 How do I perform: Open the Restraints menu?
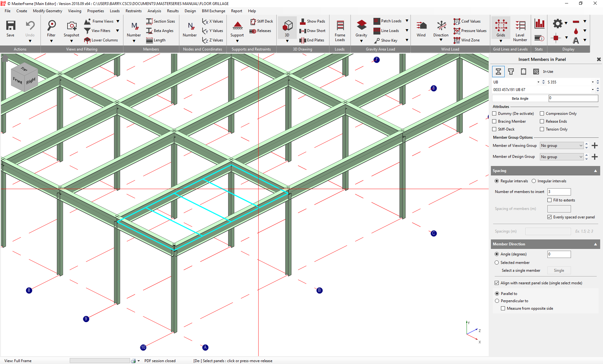tap(133, 11)
